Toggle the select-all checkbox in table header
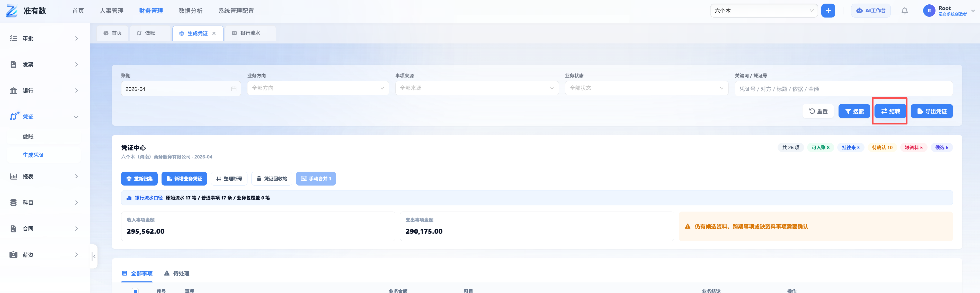Viewport: 980px width, 293px height. pyautogui.click(x=135, y=291)
